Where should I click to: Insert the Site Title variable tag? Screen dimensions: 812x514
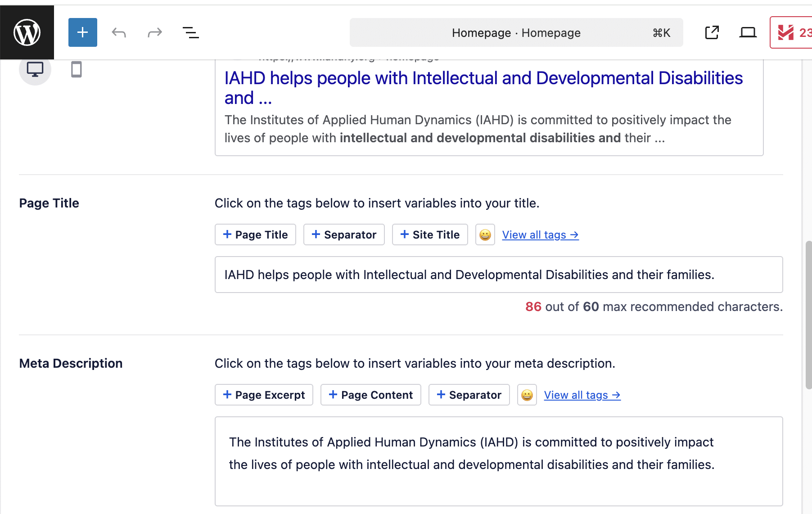429,234
